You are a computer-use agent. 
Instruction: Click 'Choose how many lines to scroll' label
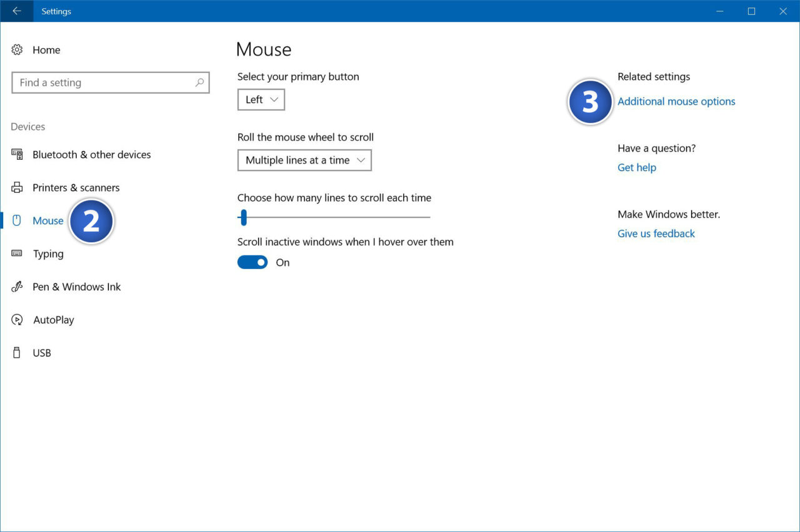click(334, 198)
